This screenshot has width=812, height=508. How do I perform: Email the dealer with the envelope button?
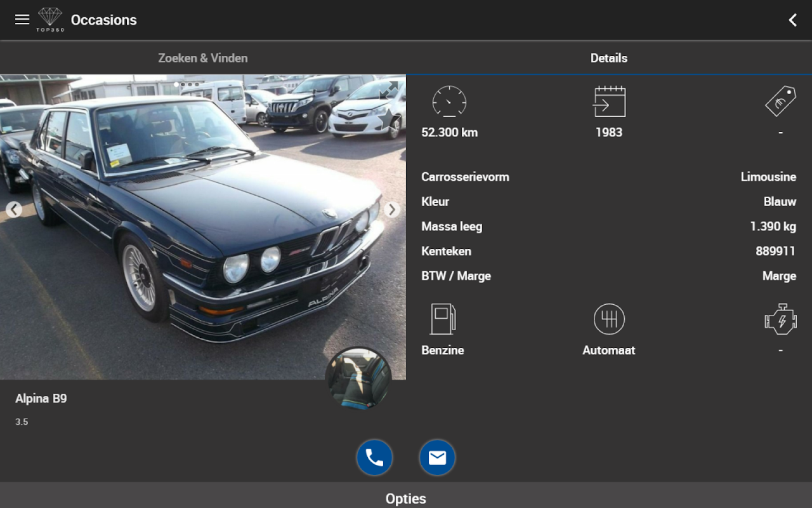click(x=437, y=458)
